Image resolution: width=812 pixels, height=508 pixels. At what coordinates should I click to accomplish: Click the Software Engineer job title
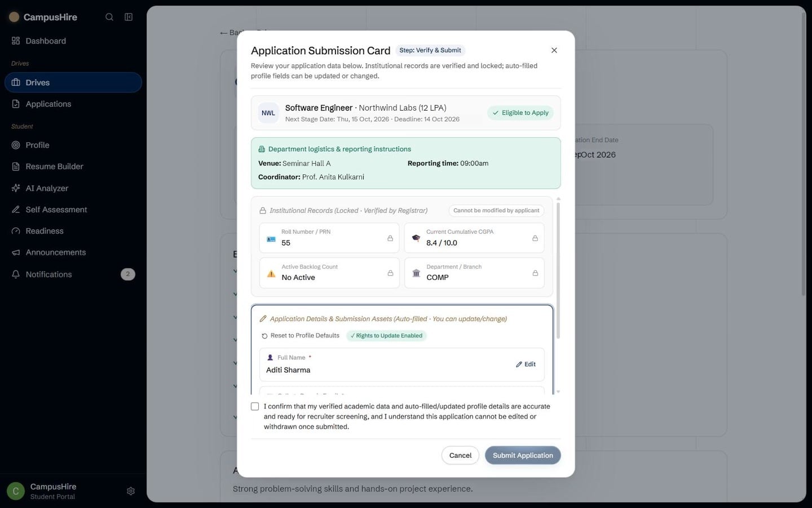(x=319, y=108)
